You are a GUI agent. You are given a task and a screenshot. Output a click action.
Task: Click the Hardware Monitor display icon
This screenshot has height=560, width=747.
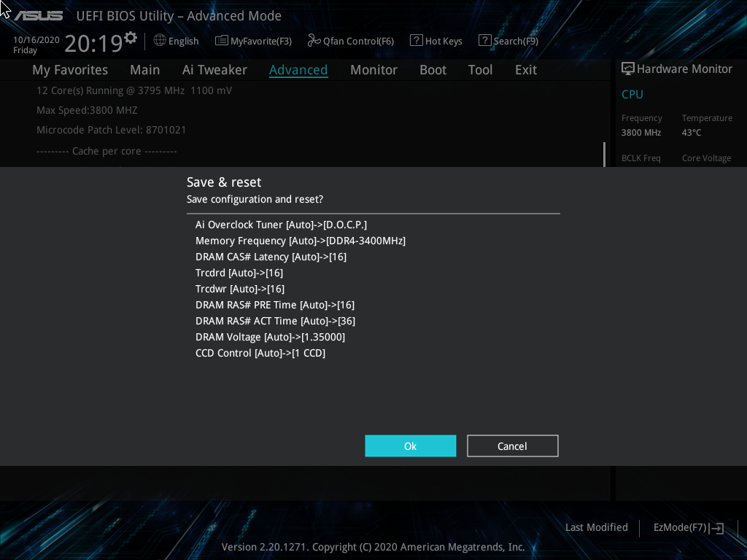(x=628, y=69)
